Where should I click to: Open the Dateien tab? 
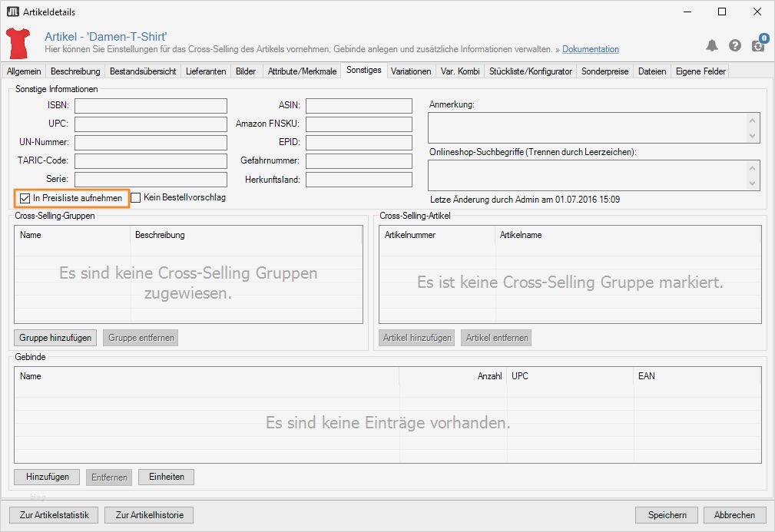pos(652,71)
